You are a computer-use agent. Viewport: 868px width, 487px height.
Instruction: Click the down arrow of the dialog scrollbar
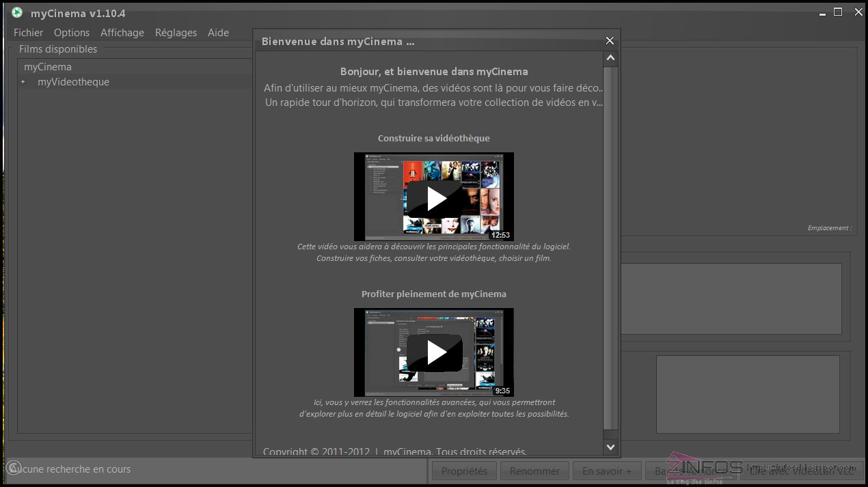pyautogui.click(x=610, y=446)
